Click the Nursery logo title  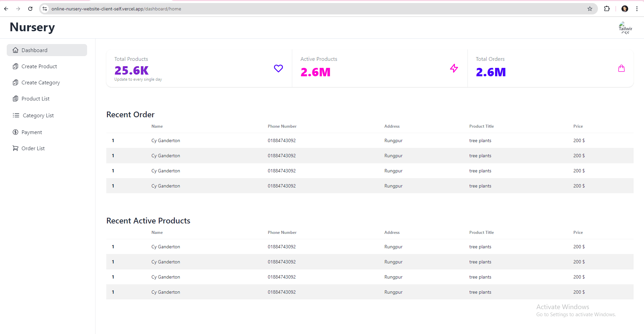32,27
